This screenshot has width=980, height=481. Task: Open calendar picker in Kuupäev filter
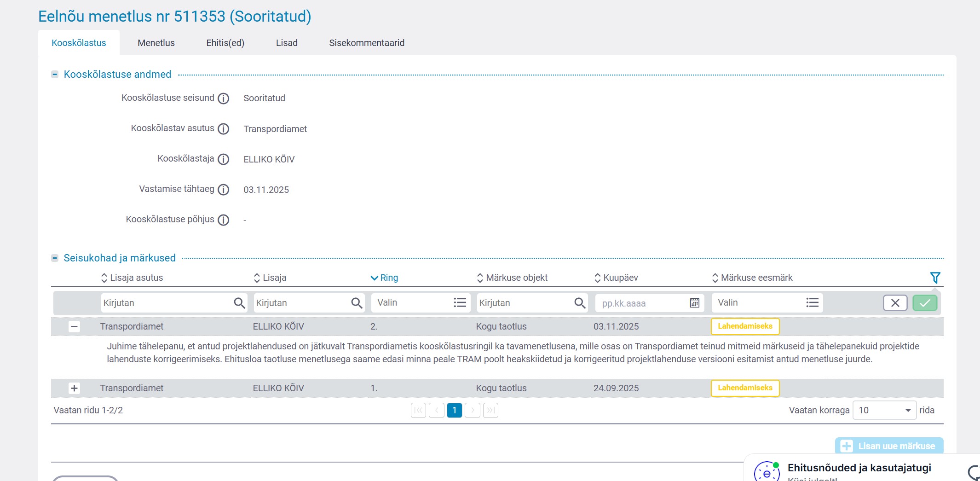coord(694,303)
